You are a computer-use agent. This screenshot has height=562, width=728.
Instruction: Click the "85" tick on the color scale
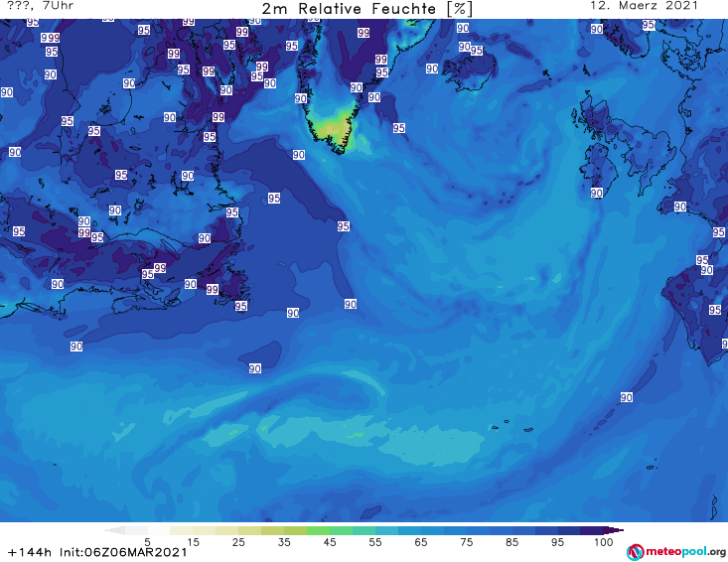pos(512,542)
